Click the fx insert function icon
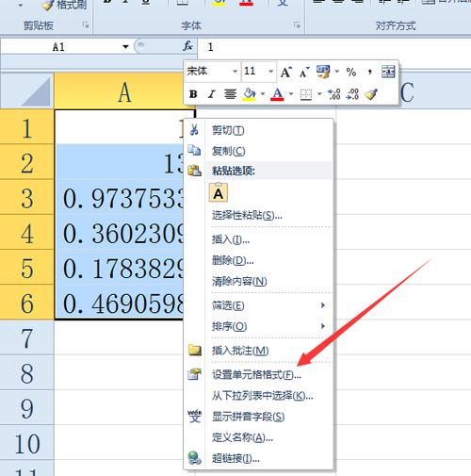Screen dimensions: 471x476 (187, 46)
